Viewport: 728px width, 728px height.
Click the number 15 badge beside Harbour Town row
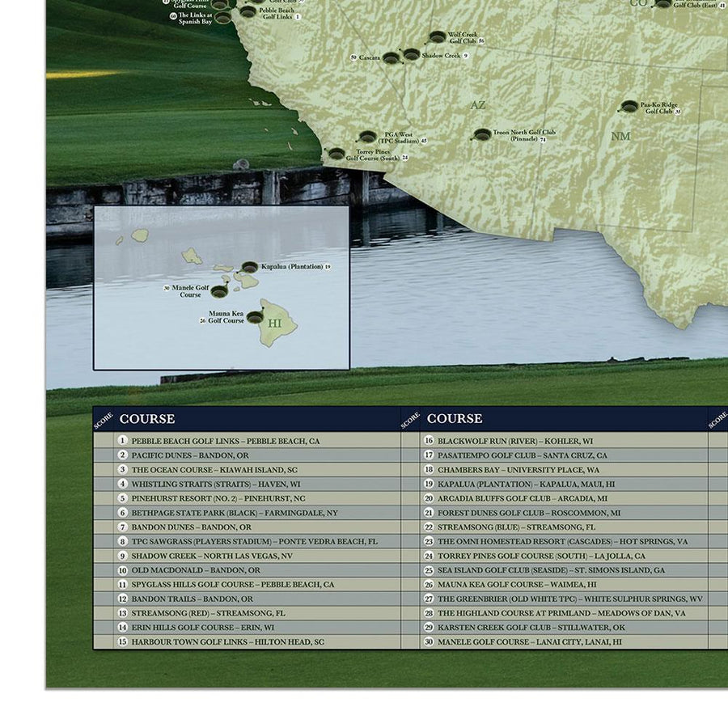pyautogui.click(x=123, y=641)
